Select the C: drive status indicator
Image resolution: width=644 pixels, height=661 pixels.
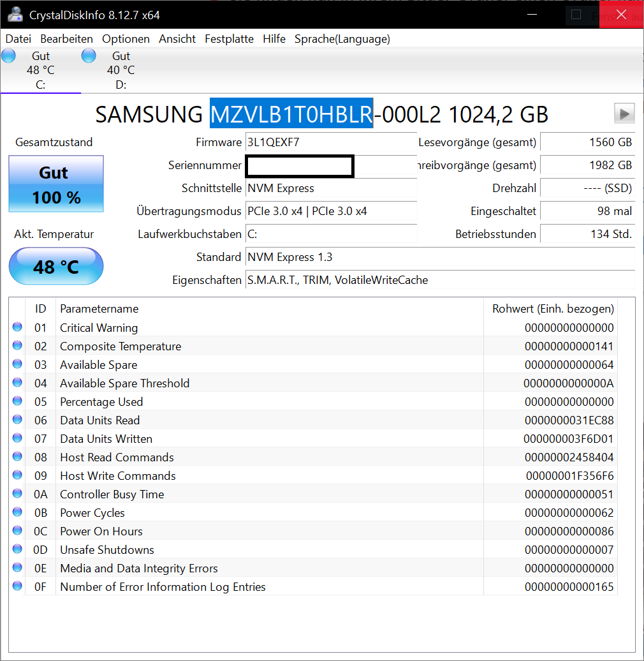[8, 56]
